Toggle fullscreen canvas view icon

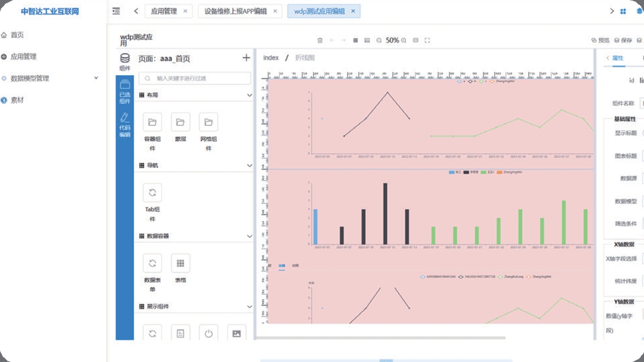(x=427, y=40)
